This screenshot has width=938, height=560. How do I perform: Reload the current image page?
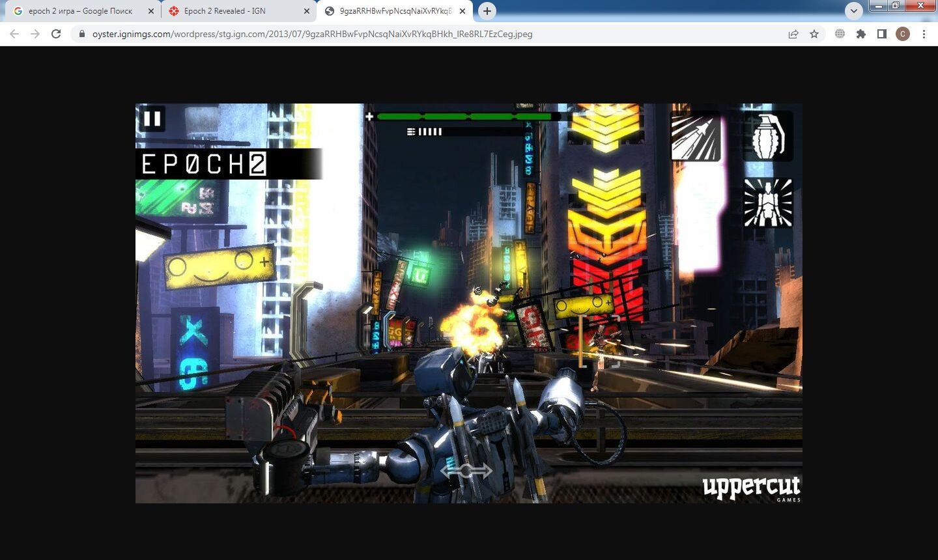click(x=56, y=34)
